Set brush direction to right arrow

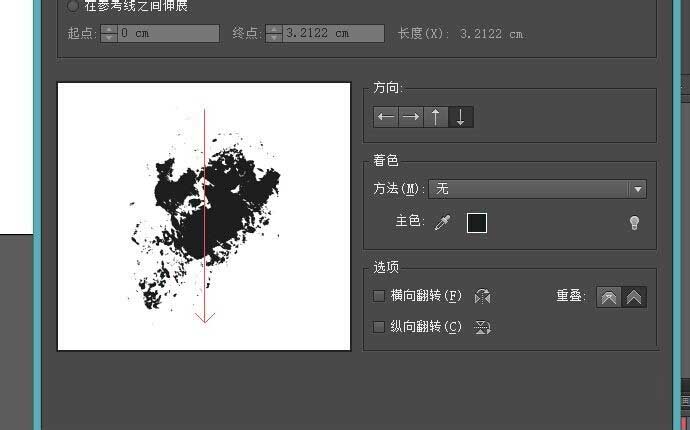[411, 117]
